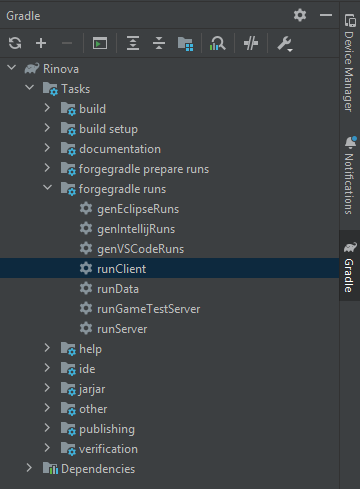Expand the build task group

(47, 108)
